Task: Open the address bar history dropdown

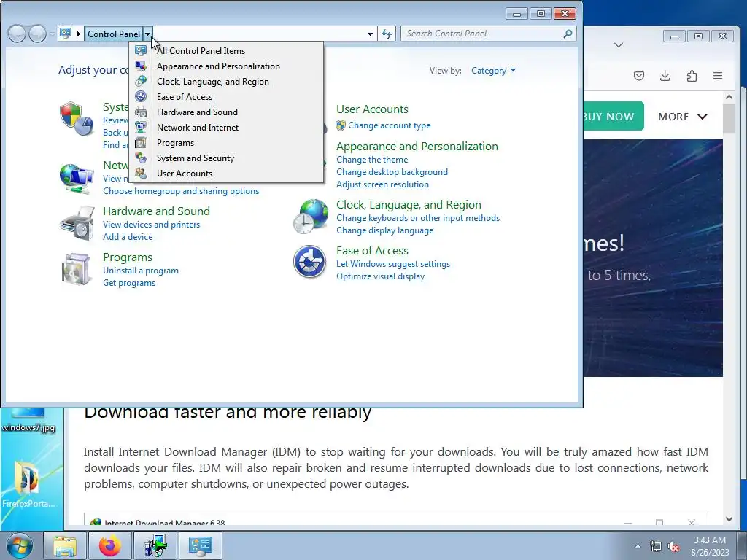Action: (x=370, y=34)
